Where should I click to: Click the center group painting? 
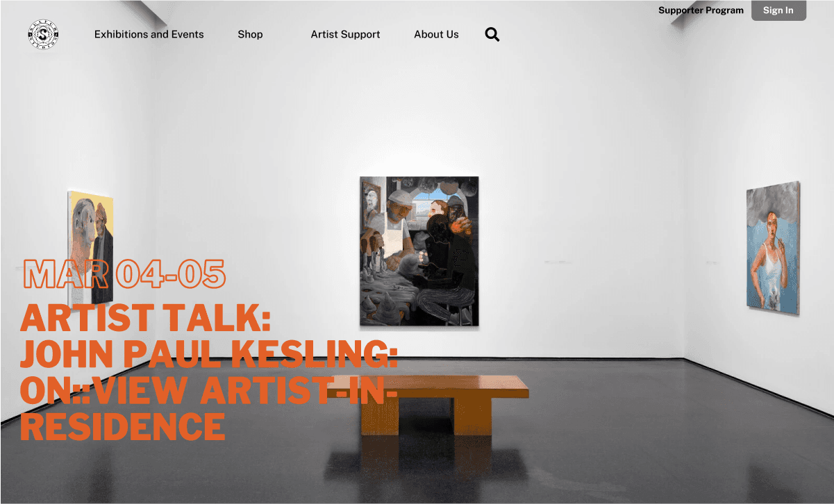click(419, 251)
